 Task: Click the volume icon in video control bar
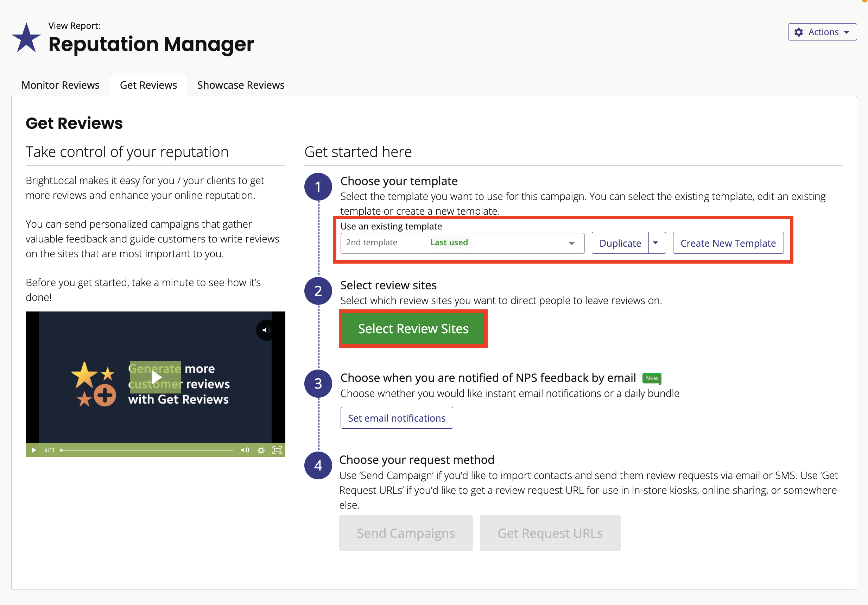point(245,450)
